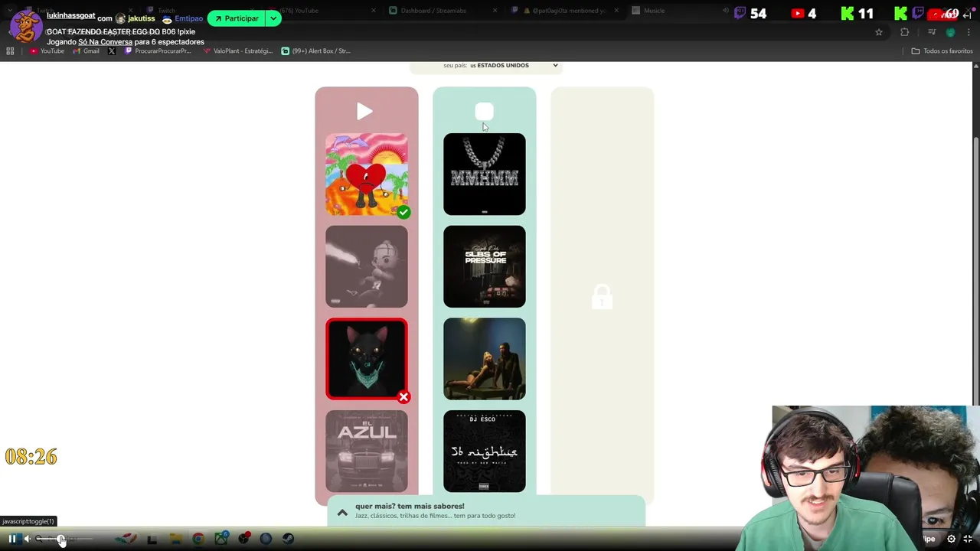Toggle fullscreen on the video player

coord(969,539)
